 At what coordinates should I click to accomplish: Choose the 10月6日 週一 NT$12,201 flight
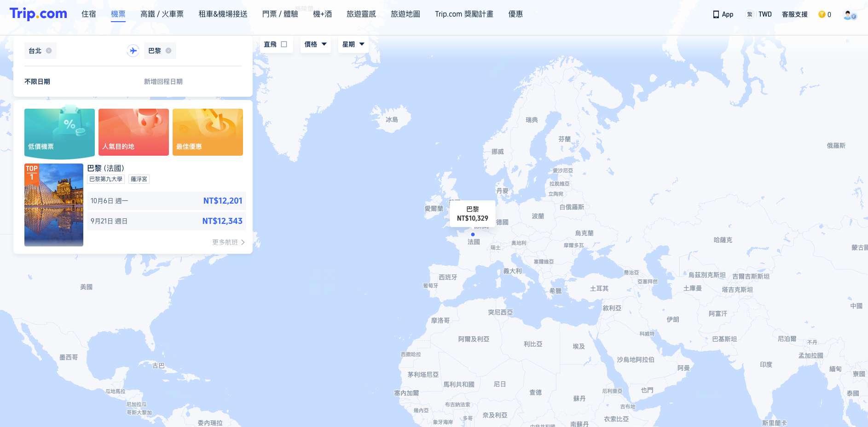[167, 201]
